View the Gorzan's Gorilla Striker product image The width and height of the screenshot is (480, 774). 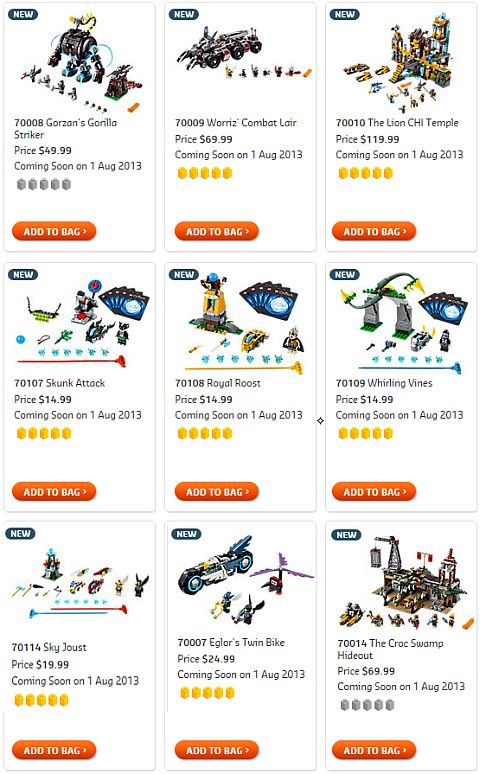point(81,62)
